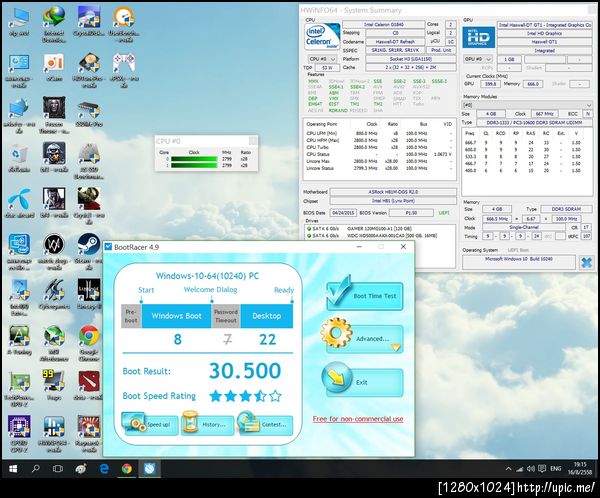
Task: Select the Password Timeout segment
Action: [x=226, y=316]
